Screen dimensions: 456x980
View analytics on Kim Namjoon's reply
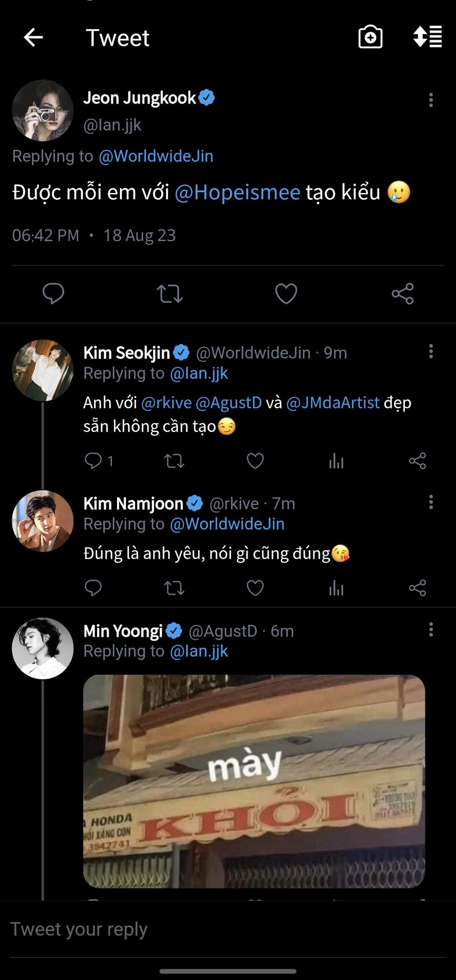point(336,588)
